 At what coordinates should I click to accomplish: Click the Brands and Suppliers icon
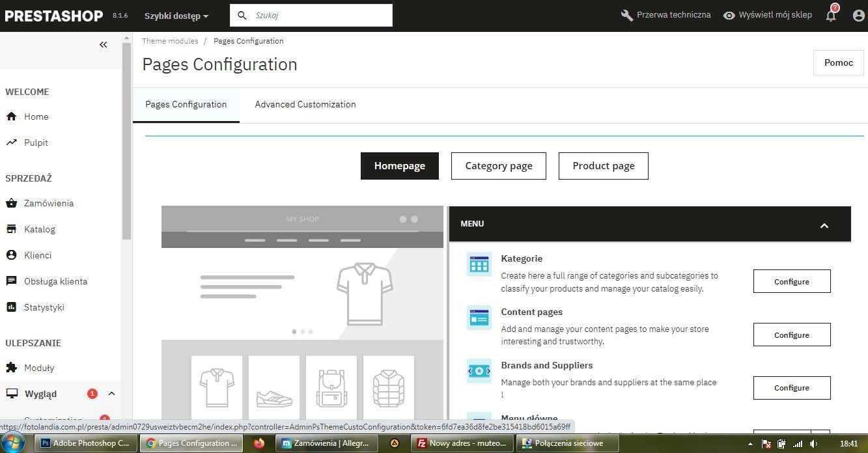point(479,371)
